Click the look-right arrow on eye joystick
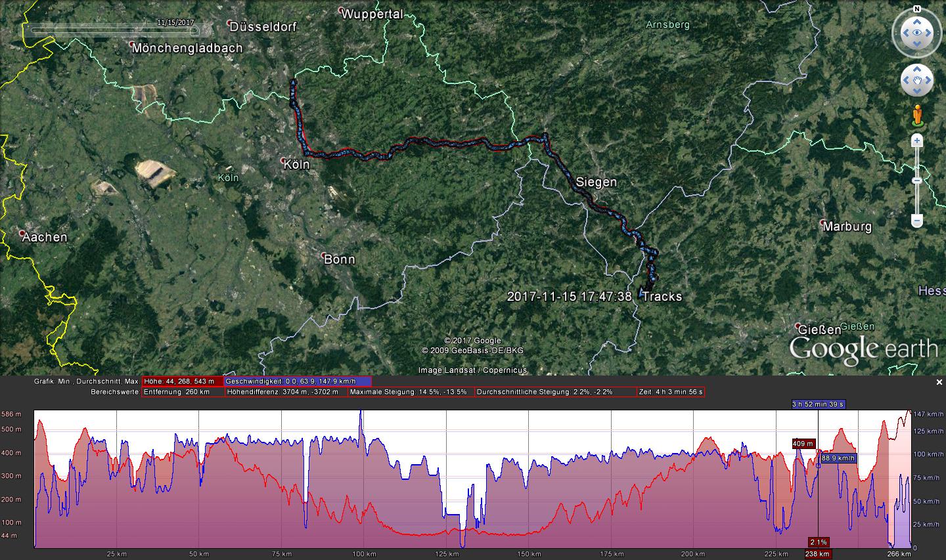The width and height of the screenshot is (946, 560). coord(928,32)
